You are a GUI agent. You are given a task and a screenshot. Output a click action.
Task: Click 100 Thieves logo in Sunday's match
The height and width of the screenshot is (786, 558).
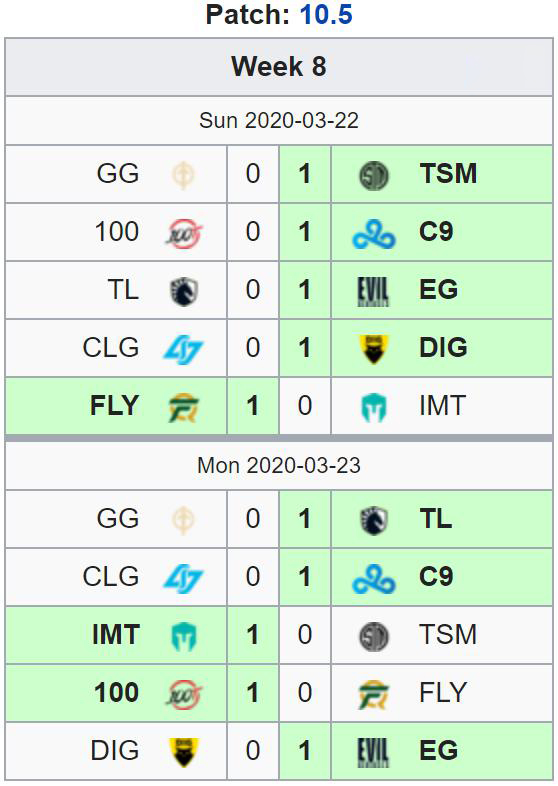pyautogui.click(x=184, y=233)
